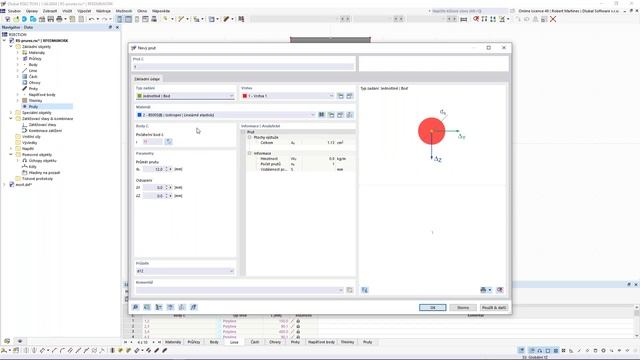Click search icon at dialog bottom left
Image resolution: width=640 pixels, height=360 pixels.
136,307
